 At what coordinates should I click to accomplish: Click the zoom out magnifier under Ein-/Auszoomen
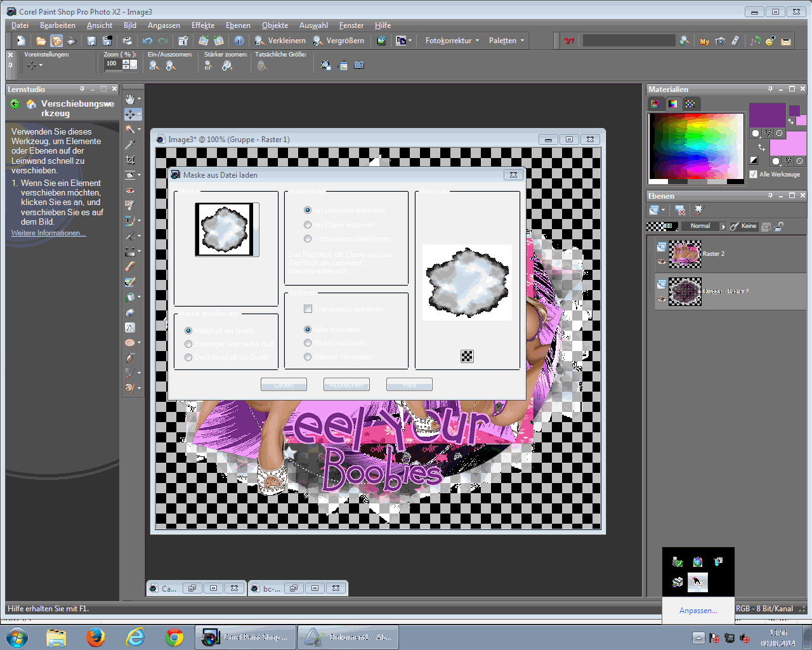(154, 65)
